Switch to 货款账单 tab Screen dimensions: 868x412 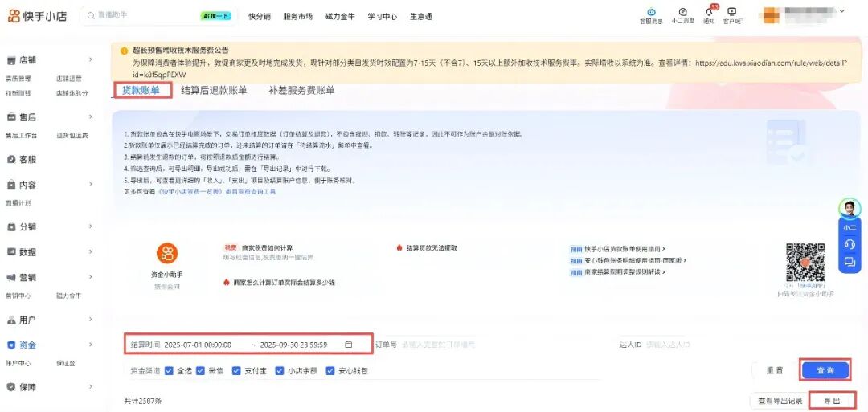point(141,91)
